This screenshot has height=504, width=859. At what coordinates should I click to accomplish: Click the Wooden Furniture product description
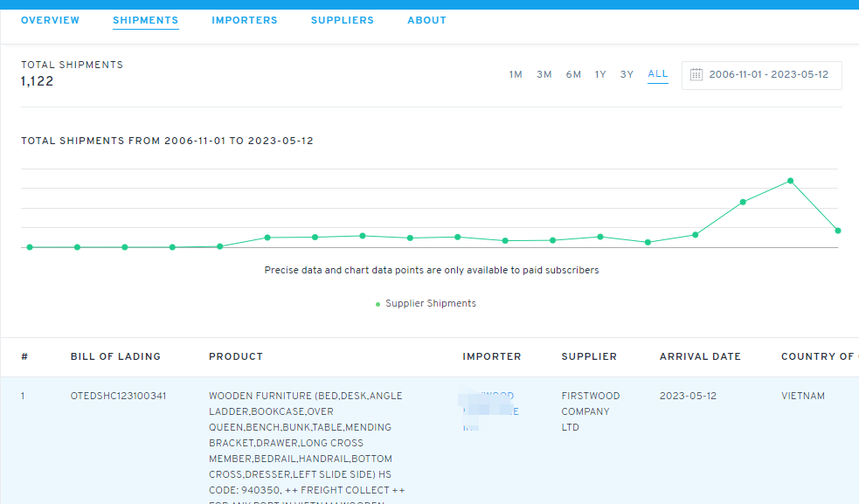307,446
